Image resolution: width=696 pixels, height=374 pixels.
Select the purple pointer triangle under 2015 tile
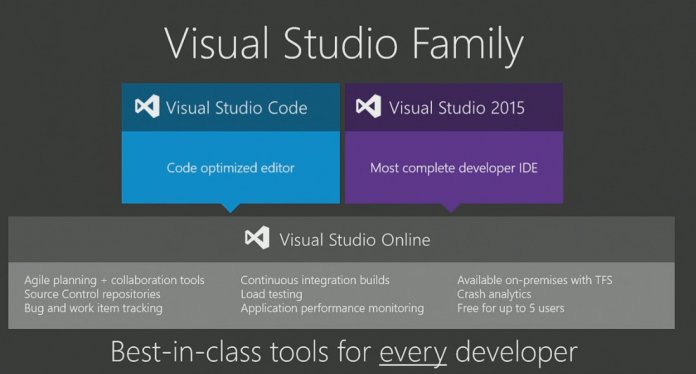coord(451,208)
